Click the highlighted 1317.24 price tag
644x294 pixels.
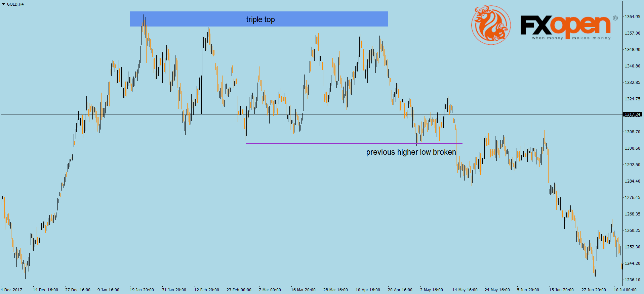(632, 114)
